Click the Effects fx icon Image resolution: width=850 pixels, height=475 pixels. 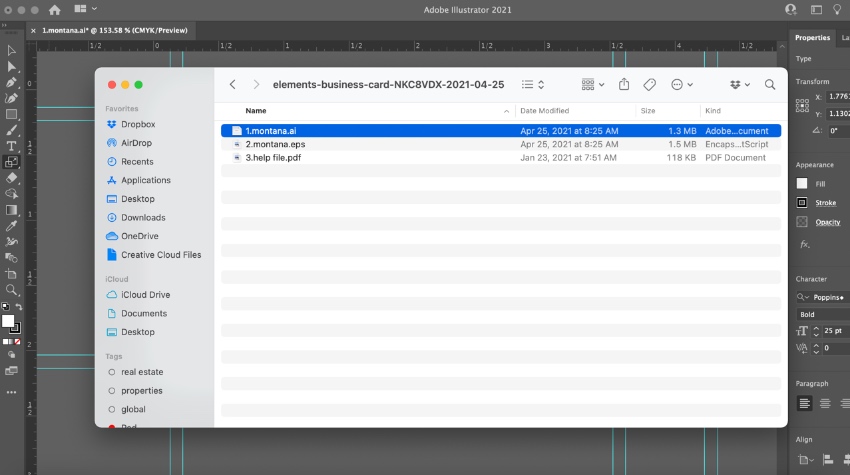point(804,245)
